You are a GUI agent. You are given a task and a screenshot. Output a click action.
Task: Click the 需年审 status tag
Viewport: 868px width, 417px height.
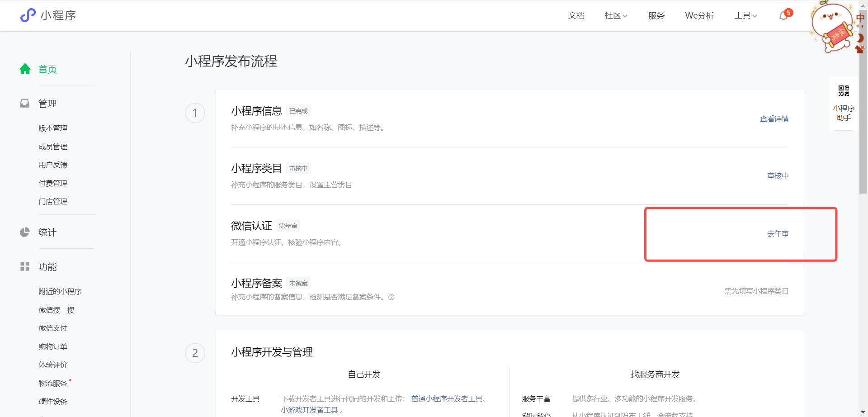click(x=288, y=226)
